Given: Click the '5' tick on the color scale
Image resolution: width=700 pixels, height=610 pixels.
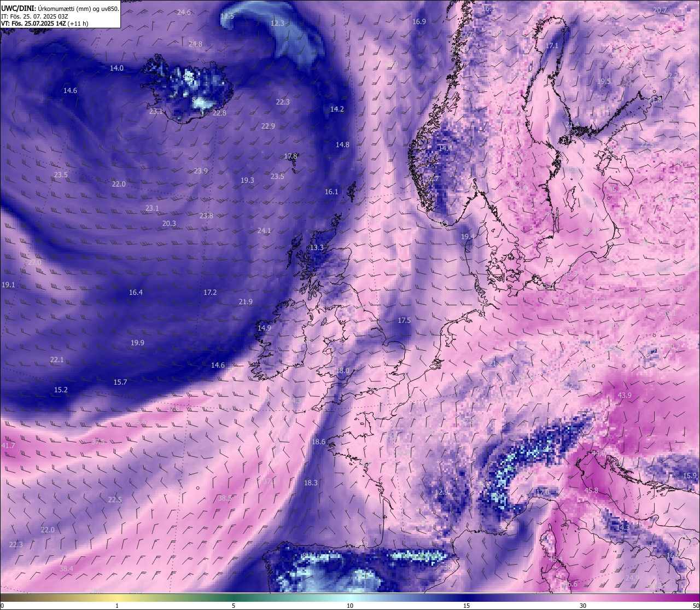Looking at the screenshot, I should (234, 606).
